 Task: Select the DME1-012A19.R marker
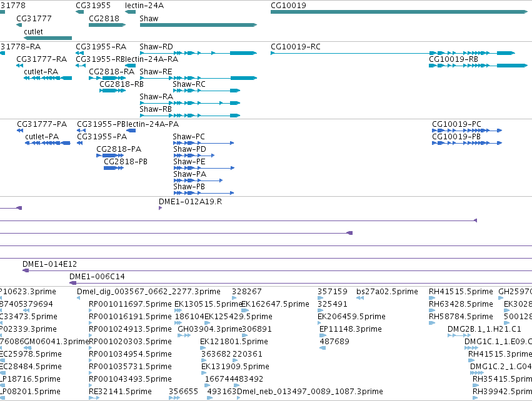coord(160,208)
